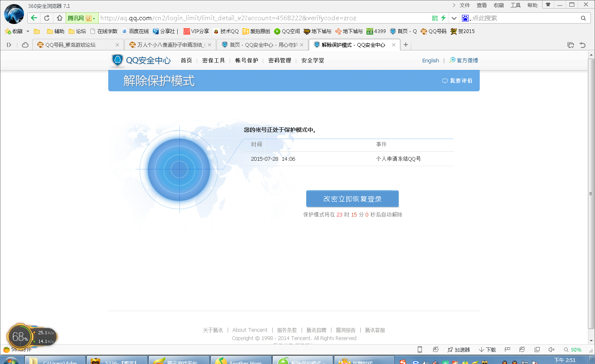Viewport: 595px width, 364px height.
Task: Open the 腾讯网 site certificate badge
Action: click(x=81, y=18)
